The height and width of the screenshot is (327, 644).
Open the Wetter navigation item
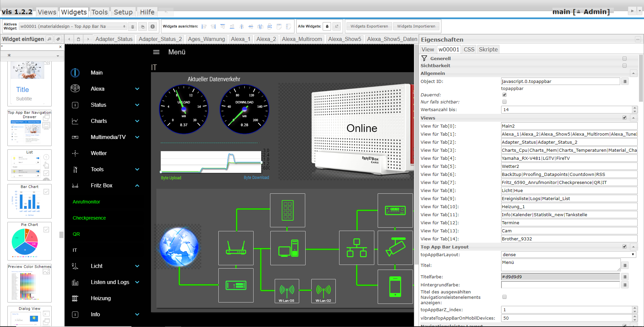pos(99,153)
